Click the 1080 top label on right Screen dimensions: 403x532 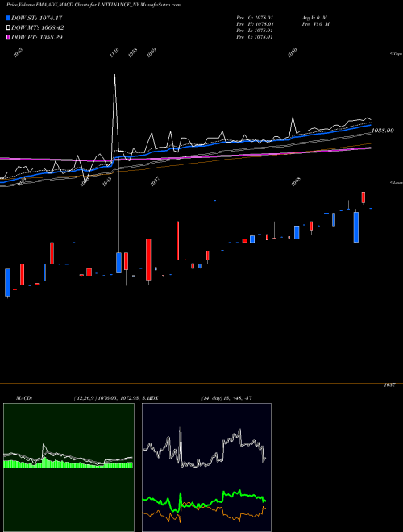coord(293,52)
